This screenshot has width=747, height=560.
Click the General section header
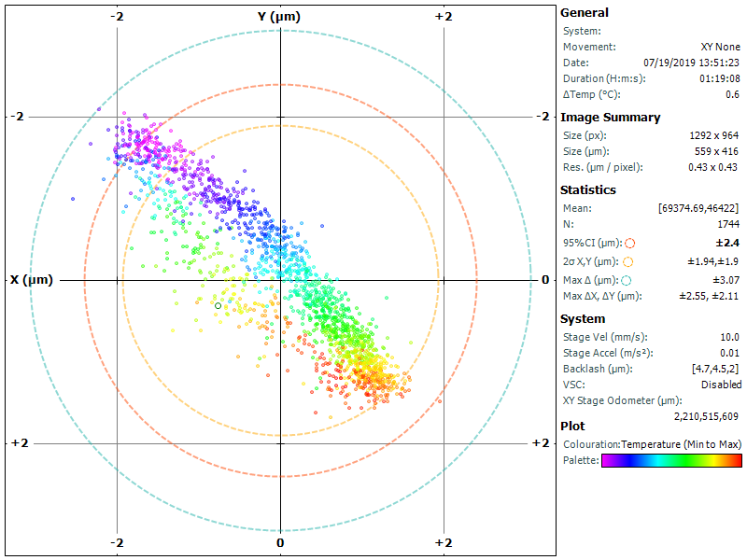584,12
